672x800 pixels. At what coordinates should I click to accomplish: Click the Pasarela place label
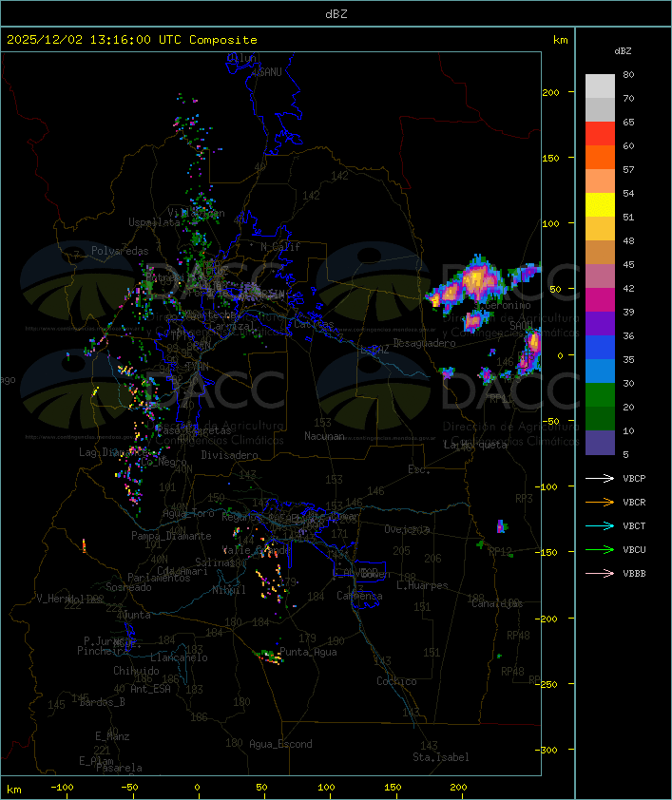(119, 768)
